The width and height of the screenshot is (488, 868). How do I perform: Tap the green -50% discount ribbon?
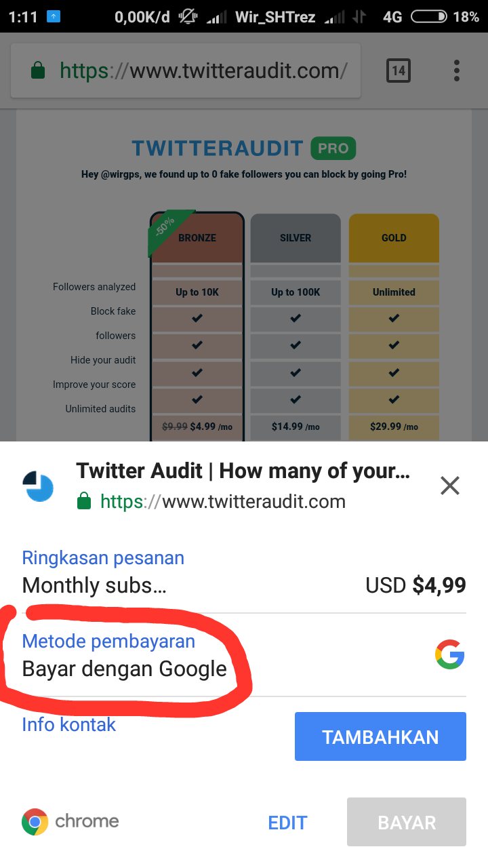(169, 231)
